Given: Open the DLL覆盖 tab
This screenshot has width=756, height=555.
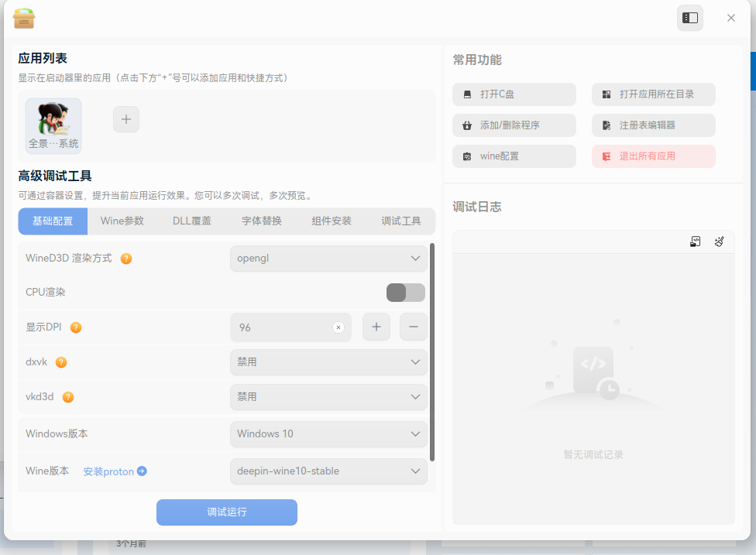Looking at the screenshot, I should [x=192, y=221].
